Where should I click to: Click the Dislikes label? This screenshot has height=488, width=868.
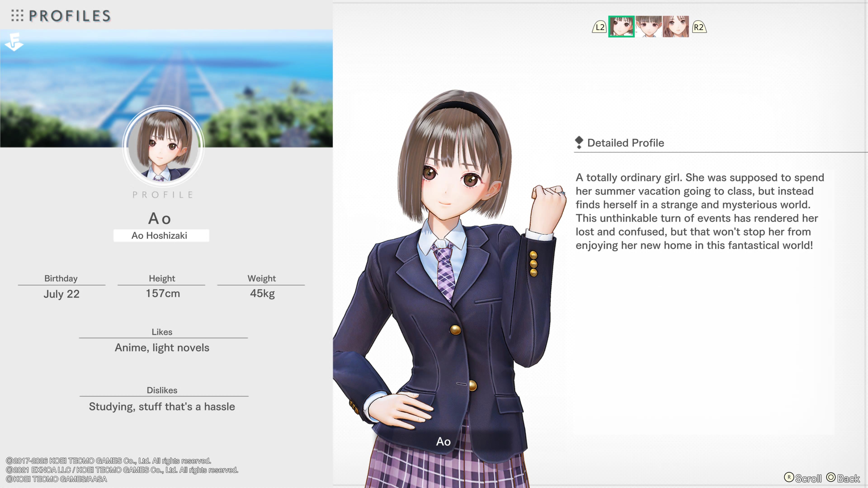pos(162,390)
